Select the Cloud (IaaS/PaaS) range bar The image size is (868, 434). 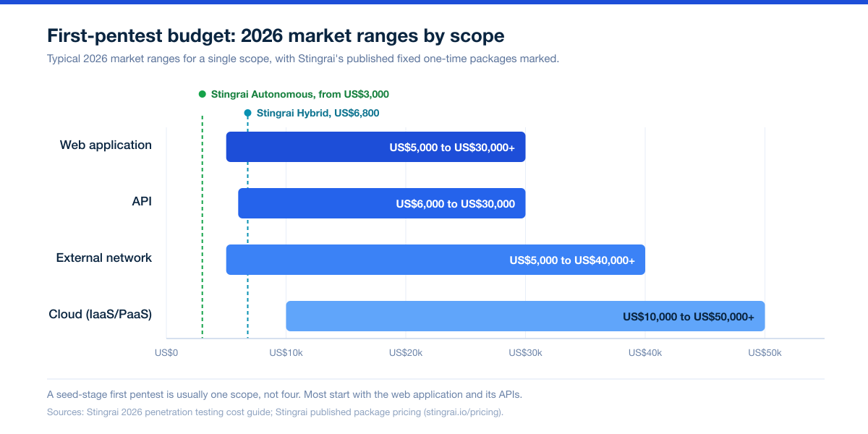[525, 316]
